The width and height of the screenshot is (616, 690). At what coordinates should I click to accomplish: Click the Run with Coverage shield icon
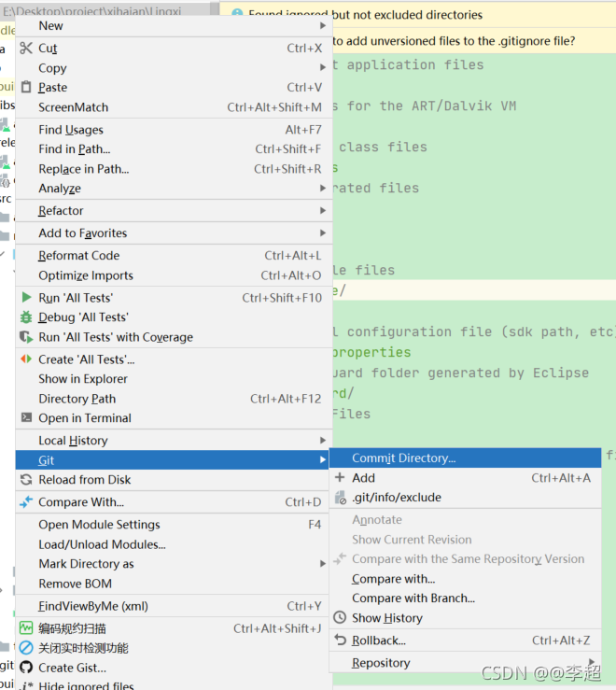coord(26,337)
